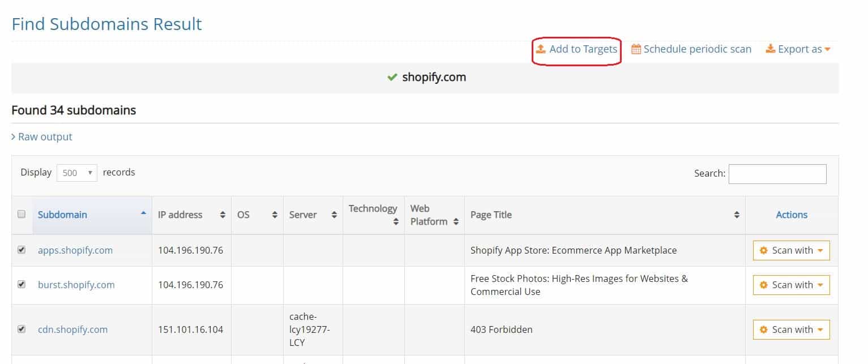The width and height of the screenshot is (868, 364).
Task: Click the download icon beside Export as
Action: tap(770, 49)
